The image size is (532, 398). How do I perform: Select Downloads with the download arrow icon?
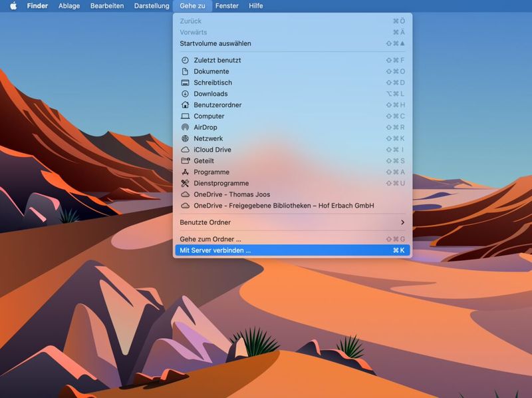point(209,93)
